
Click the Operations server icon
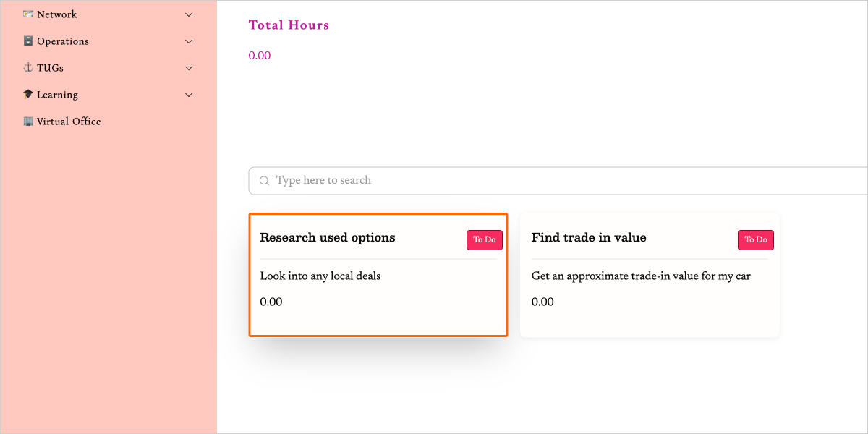point(28,41)
